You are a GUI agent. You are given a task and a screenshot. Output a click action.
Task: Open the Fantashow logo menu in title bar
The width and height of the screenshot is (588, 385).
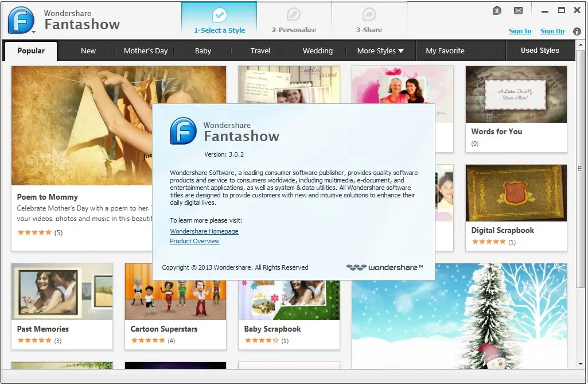pos(21,20)
